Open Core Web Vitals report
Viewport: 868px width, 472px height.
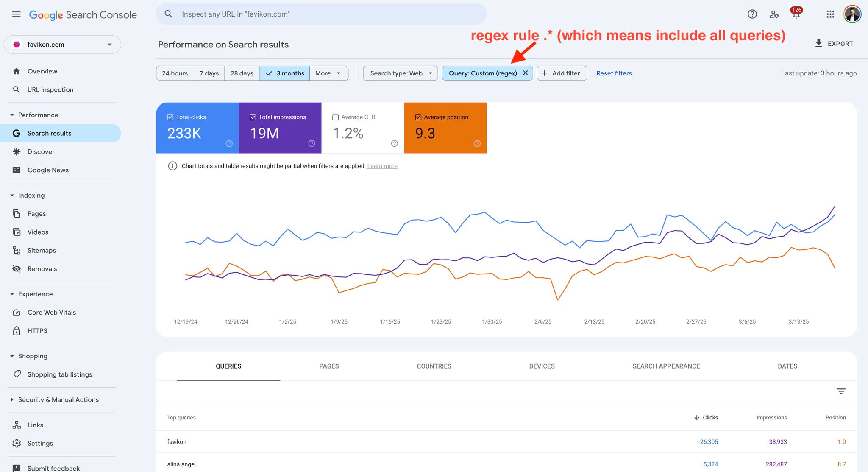[51, 313]
